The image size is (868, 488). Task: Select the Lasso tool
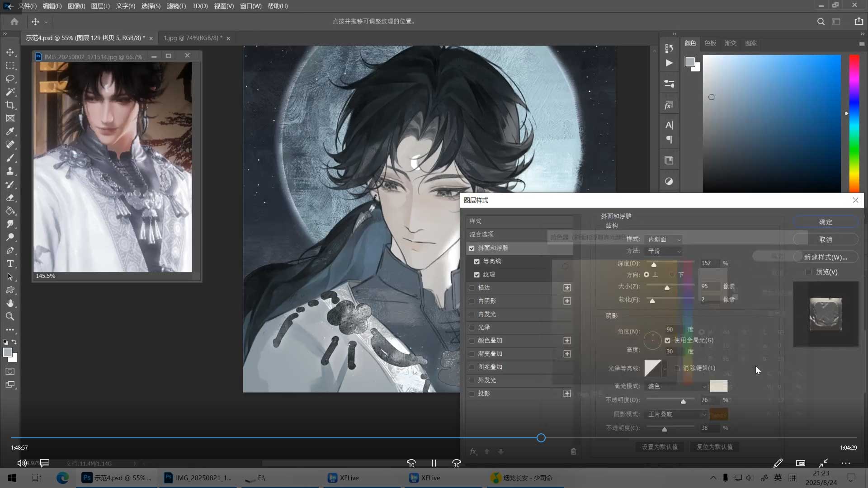pyautogui.click(x=10, y=79)
